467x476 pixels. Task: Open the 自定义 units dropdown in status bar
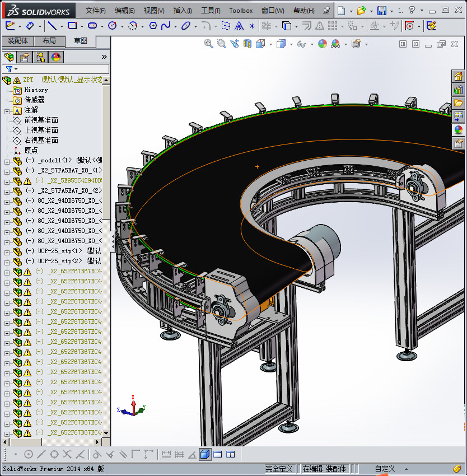coord(386,469)
